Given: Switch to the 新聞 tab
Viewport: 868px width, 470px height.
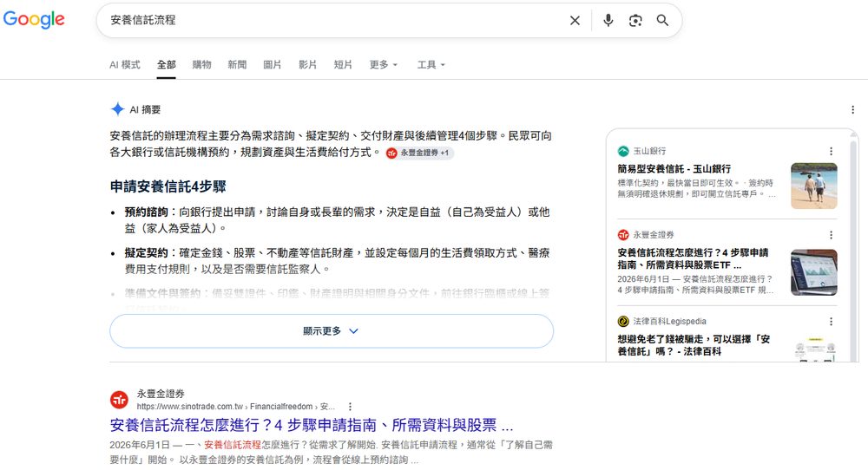Looking at the screenshot, I should click(x=237, y=65).
